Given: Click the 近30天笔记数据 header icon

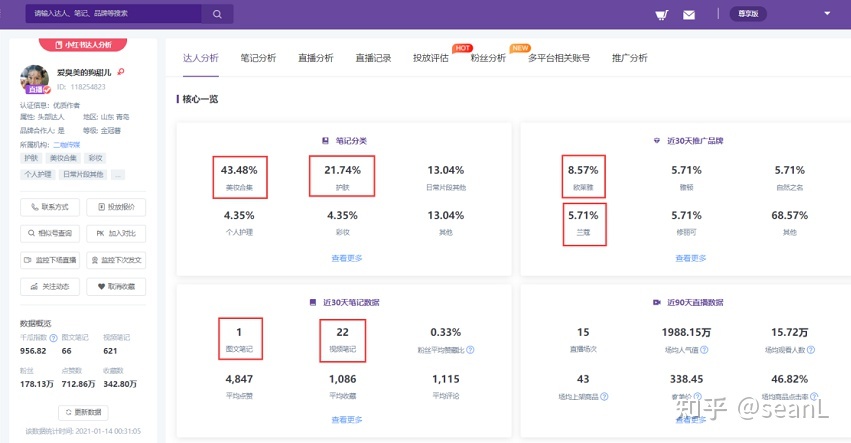Looking at the screenshot, I should 313,302.
